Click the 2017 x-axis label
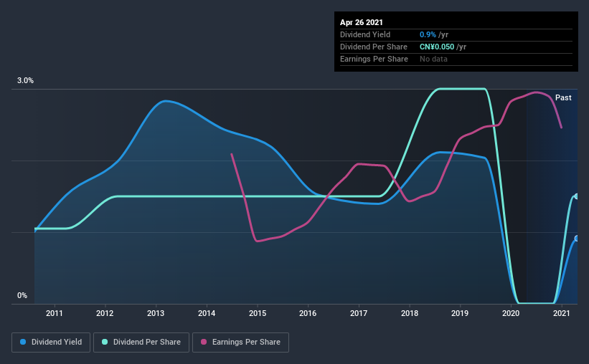 point(359,313)
